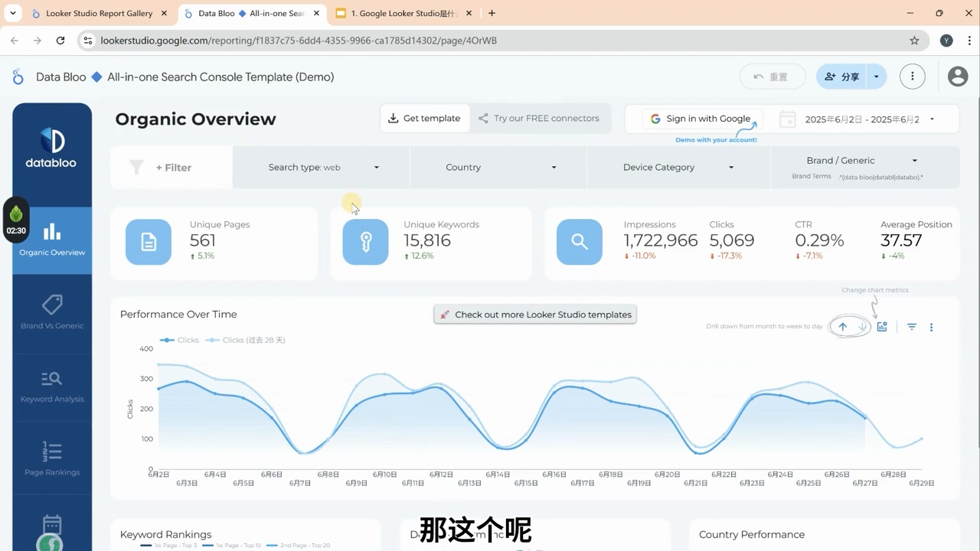Switch to Keyword Analysis section
Screen dimensions: 980x551
tap(51, 385)
